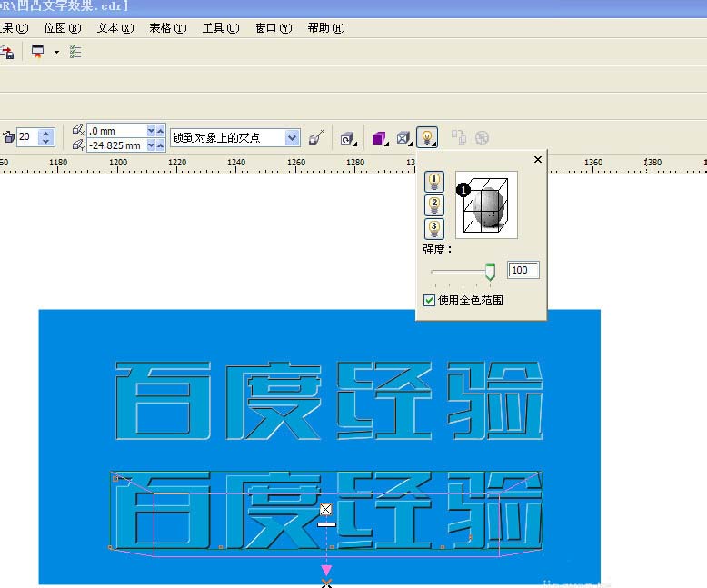The height and width of the screenshot is (588, 707).
Task: Toggle light source 2 button
Action: pos(434,204)
